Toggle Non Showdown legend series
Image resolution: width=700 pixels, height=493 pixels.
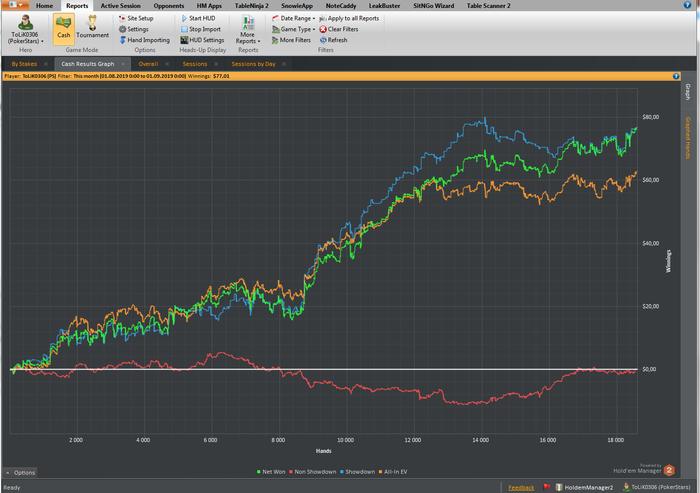[x=312, y=472]
